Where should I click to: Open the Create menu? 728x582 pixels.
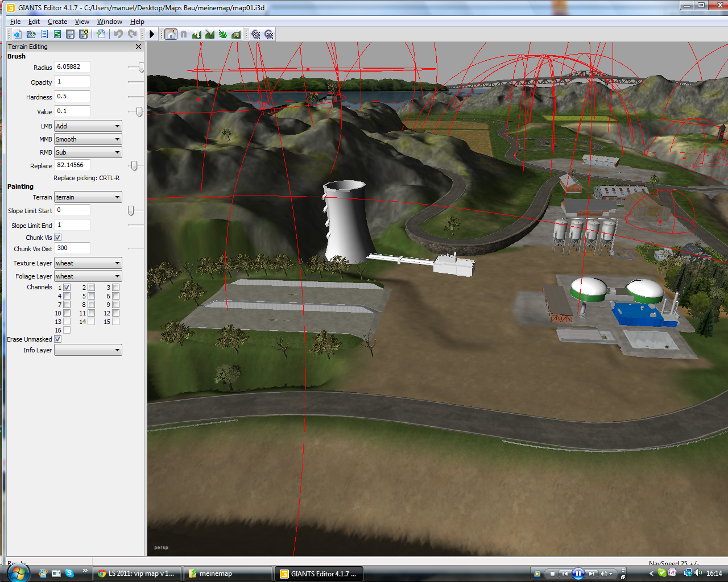(57, 22)
